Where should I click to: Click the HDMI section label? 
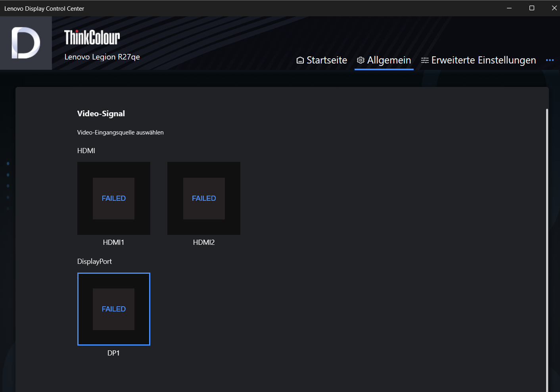point(86,151)
